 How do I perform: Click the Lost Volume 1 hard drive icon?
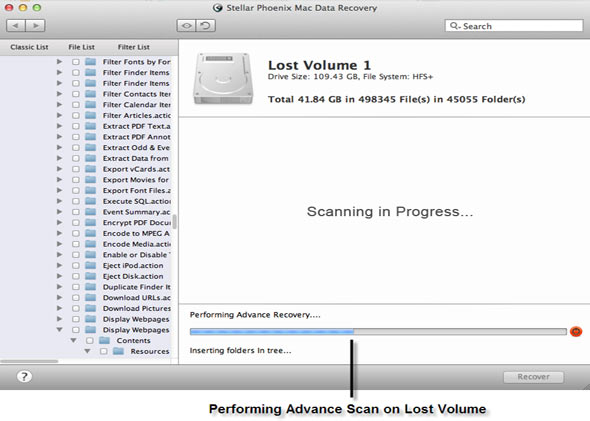tap(223, 79)
